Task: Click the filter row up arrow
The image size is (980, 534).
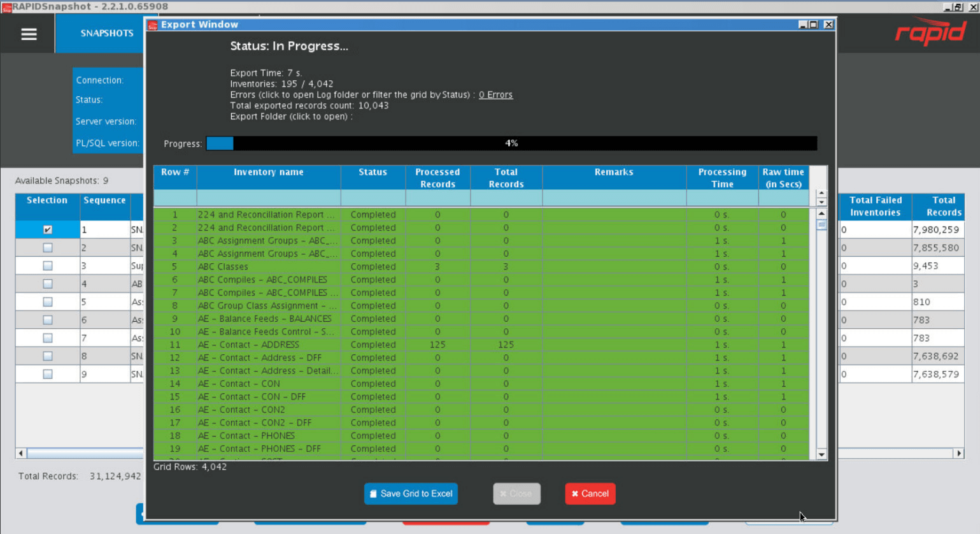Action: click(x=821, y=193)
